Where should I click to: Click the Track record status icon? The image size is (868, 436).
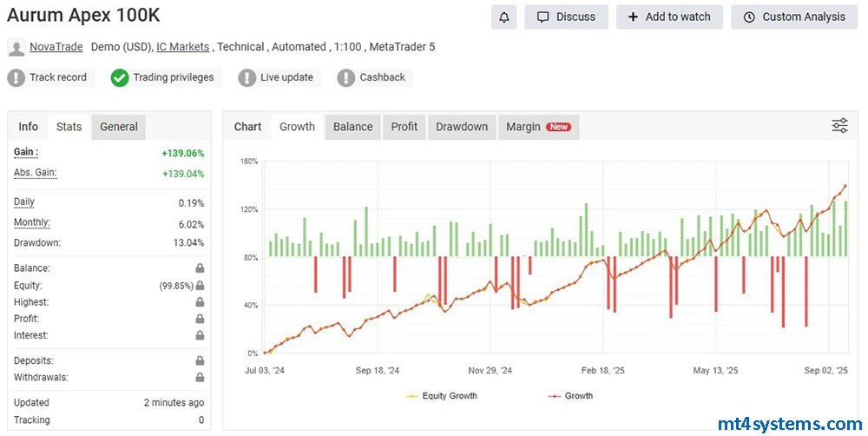pos(16,77)
